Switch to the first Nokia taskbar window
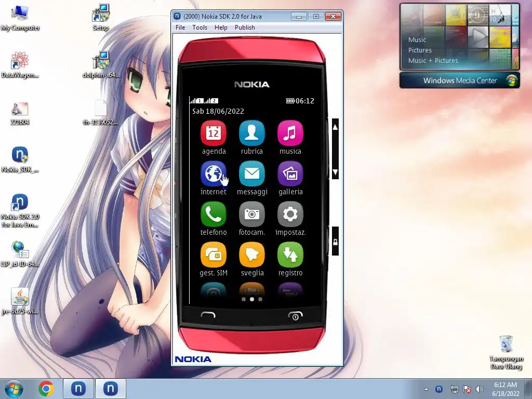 pos(78,389)
